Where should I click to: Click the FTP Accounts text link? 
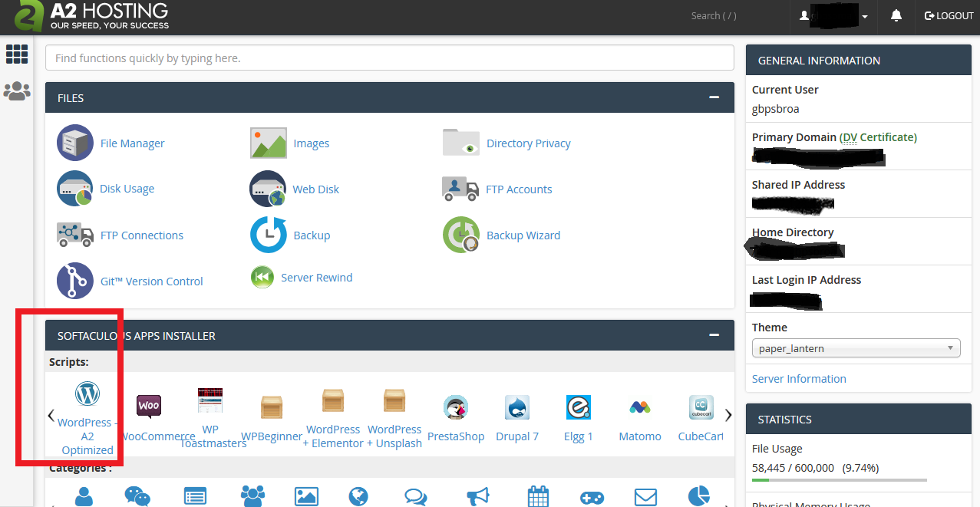519,189
